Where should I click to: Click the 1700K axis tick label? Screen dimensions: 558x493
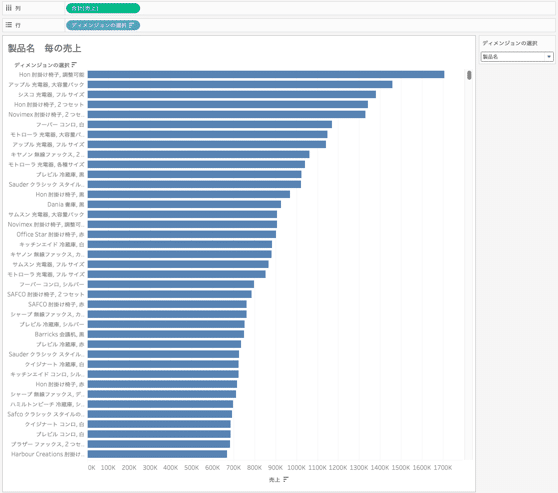443,467
